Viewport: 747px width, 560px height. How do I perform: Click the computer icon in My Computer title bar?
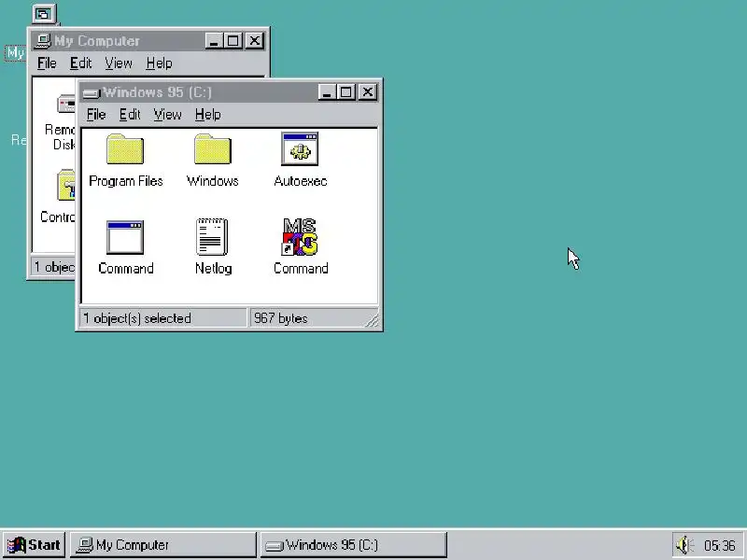[x=43, y=41]
